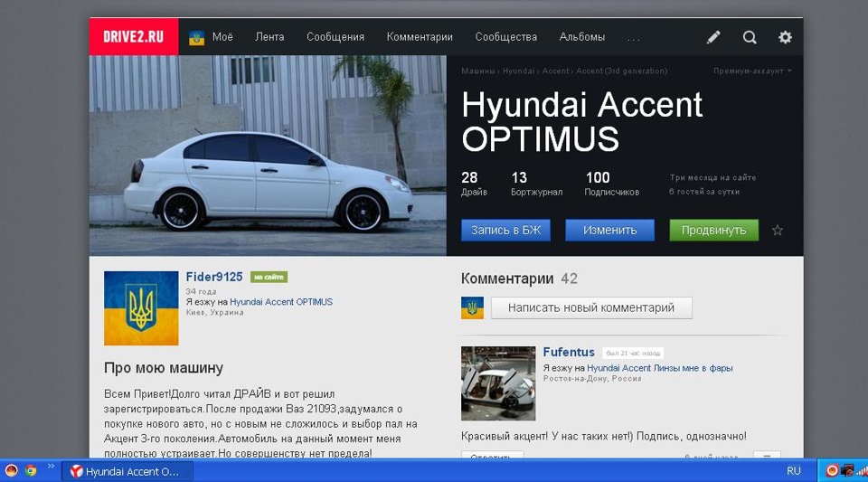Click the red tray icon in system tray
This screenshot has width=868, height=482.
(x=832, y=470)
